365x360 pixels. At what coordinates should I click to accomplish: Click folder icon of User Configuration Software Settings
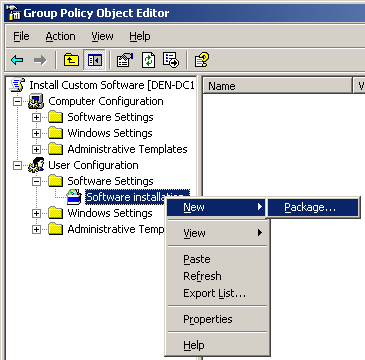tap(55, 181)
